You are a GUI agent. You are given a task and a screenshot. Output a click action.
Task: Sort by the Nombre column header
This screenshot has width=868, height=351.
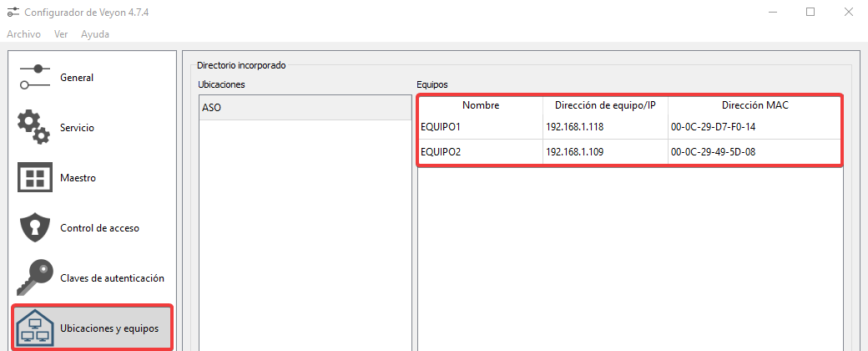click(x=480, y=105)
